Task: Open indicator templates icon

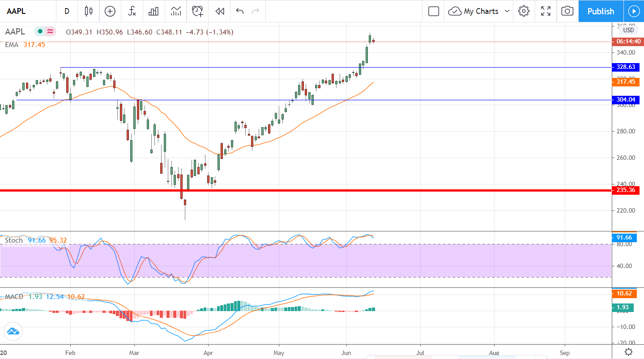Action: pyautogui.click(x=176, y=11)
